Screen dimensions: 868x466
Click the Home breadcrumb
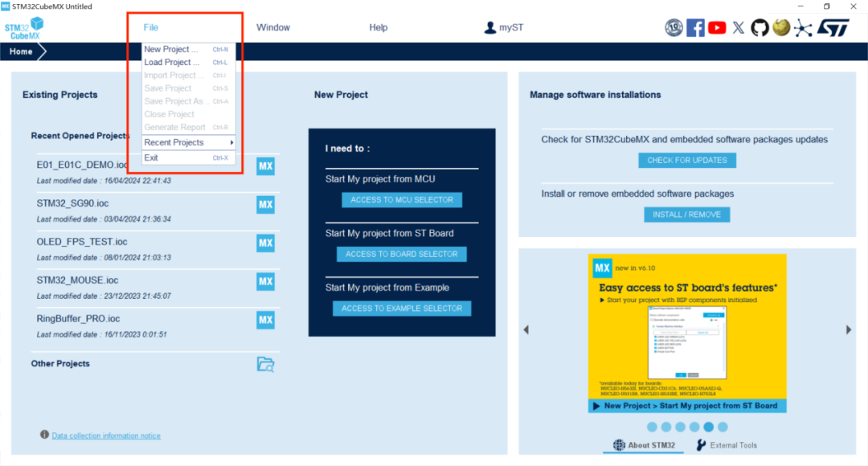(21, 51)
